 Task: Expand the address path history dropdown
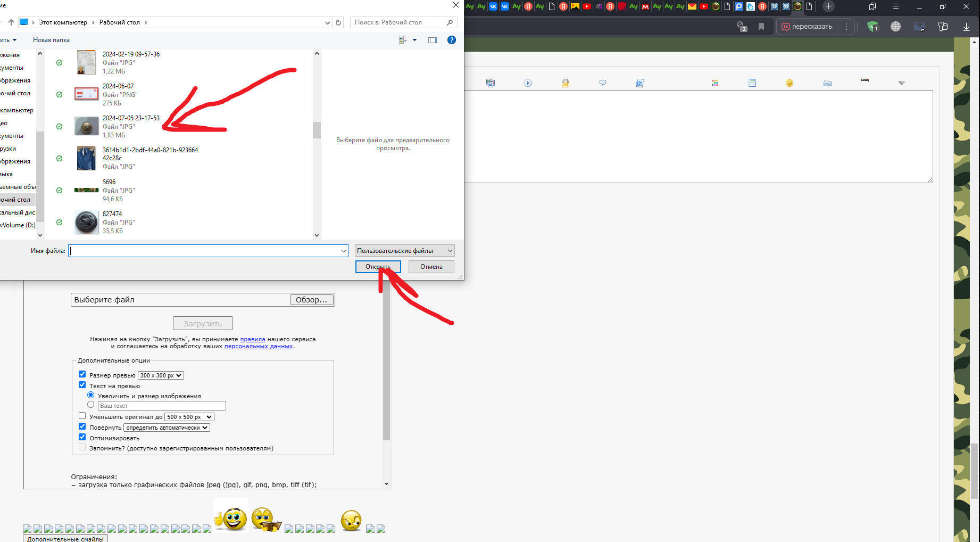coord(327,22)
